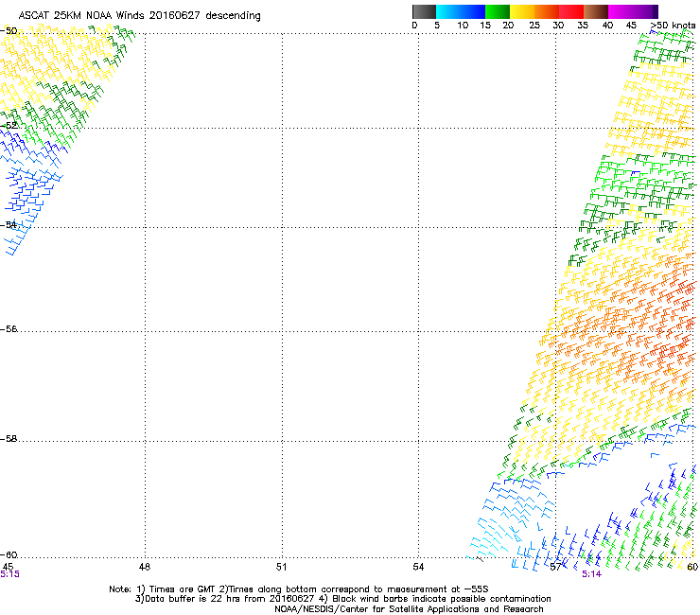Select the yellow 20–25 knots color segment

[522, 11]
